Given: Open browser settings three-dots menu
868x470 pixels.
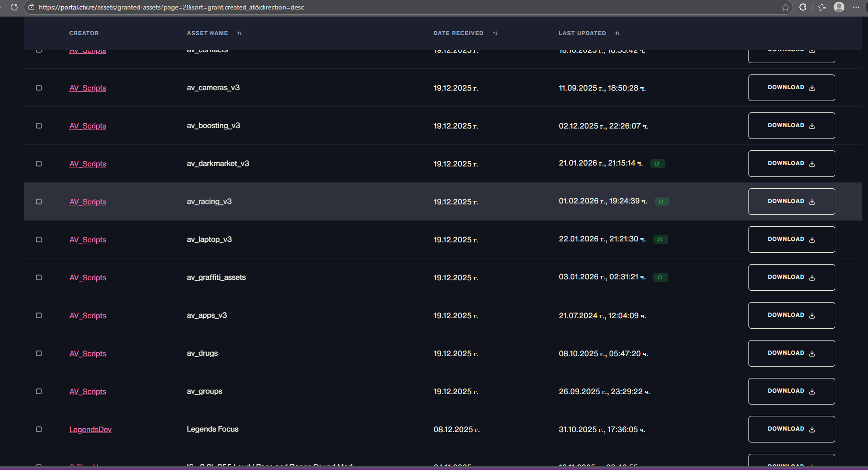Looking at the screenshot, I should tap(856, 7).
